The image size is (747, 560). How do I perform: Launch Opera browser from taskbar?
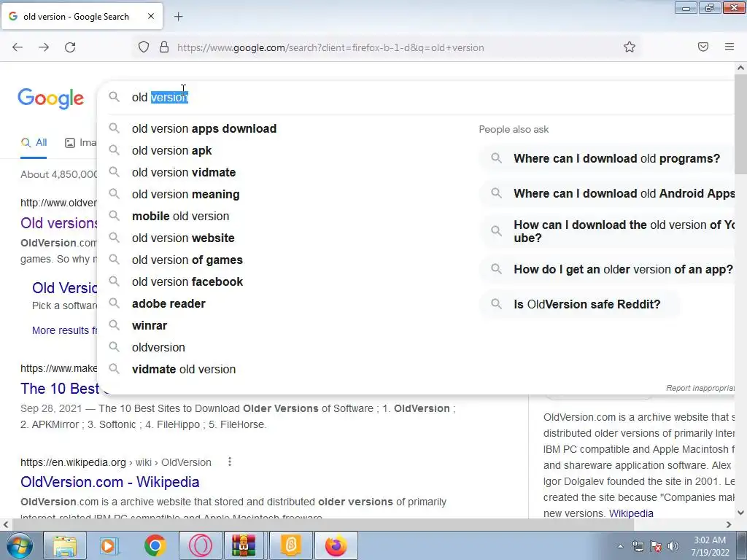200,545
